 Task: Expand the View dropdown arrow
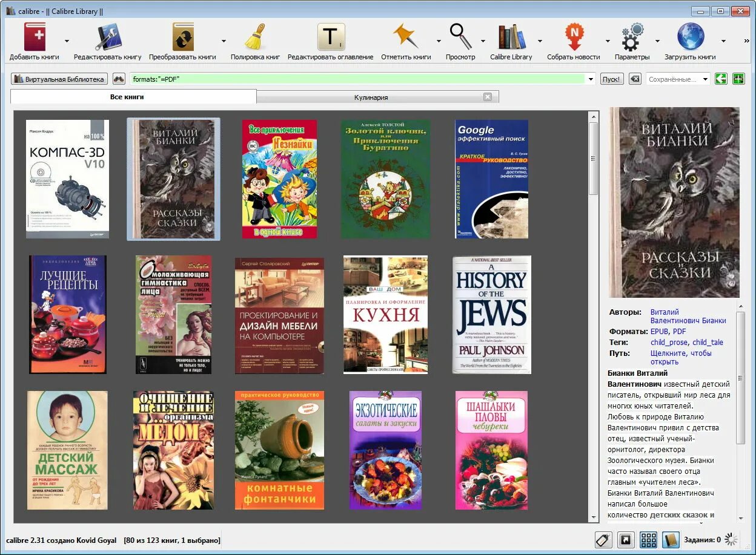coord(483,41)
